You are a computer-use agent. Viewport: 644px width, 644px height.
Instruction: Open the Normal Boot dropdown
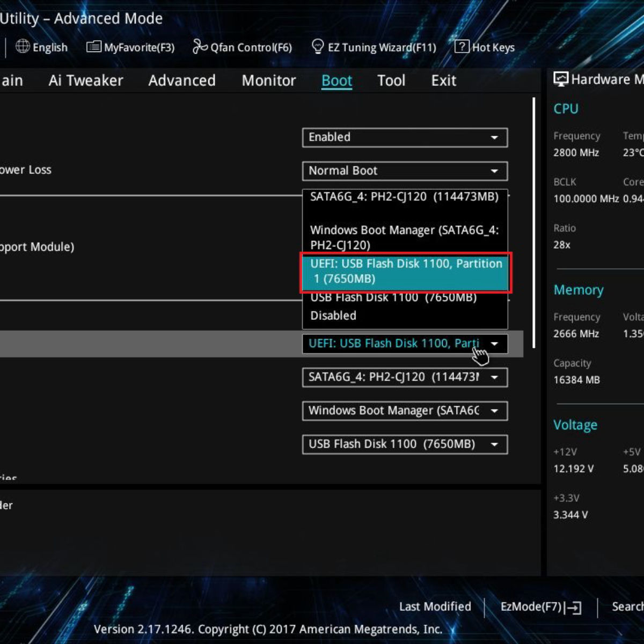[x=405, y=171]
